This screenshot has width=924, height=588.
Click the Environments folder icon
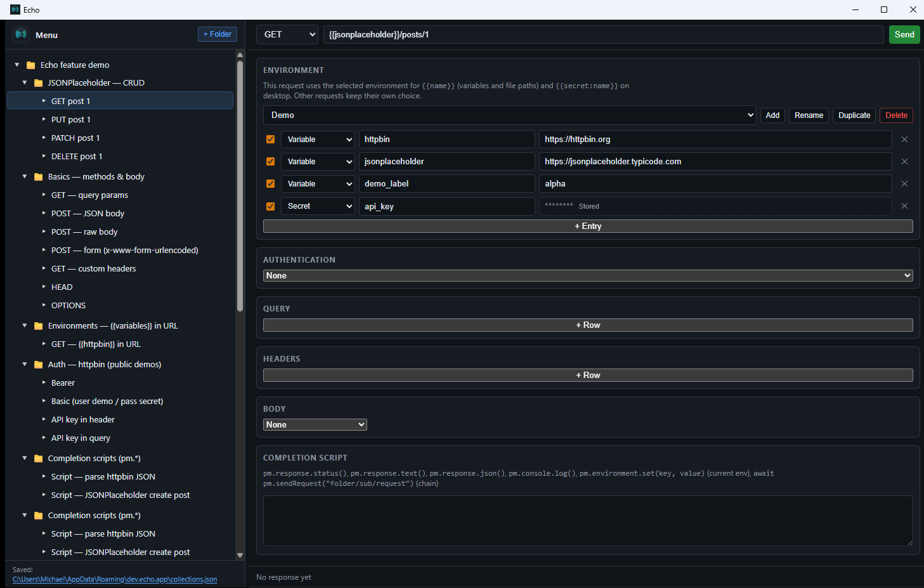pyautogui.click(x=38, y=326)
